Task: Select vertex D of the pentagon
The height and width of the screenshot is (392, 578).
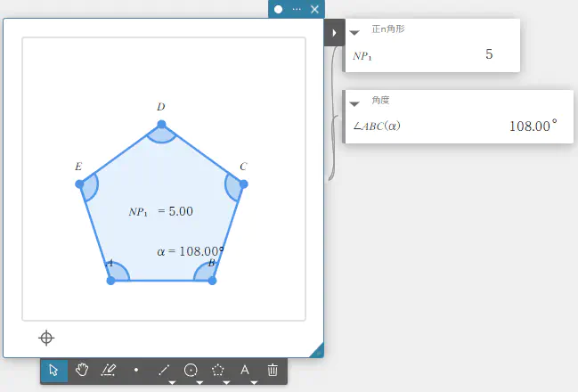Action: point(161,125)
